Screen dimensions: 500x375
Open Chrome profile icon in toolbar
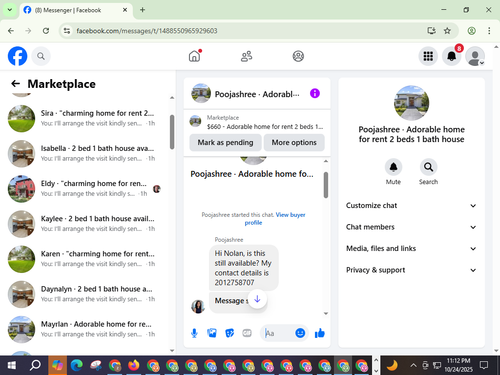click(471, 31)
